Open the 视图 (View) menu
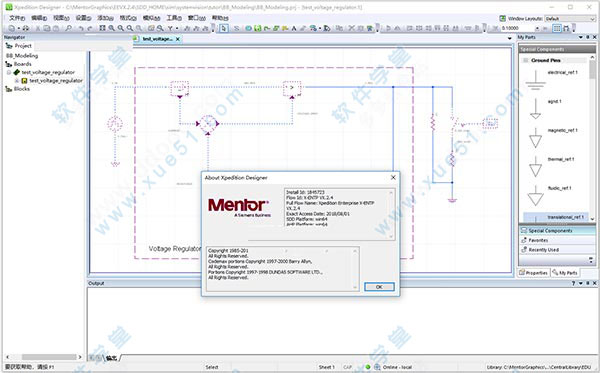 coord(61,18)
